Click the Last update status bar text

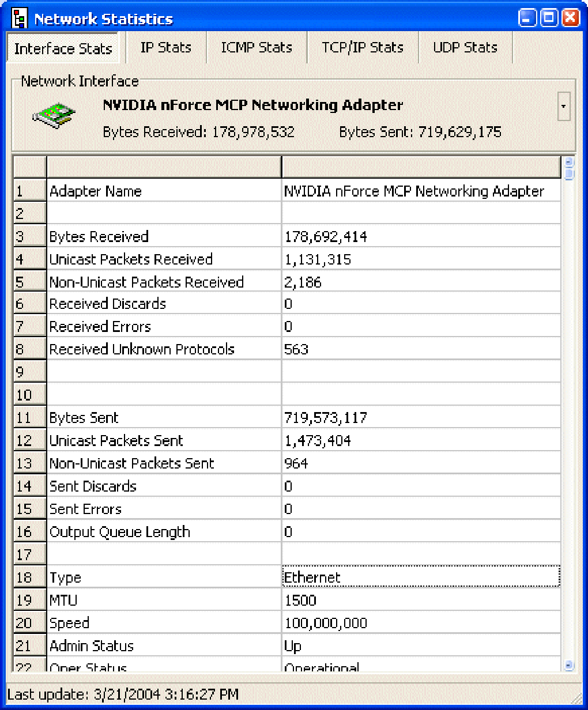point(124,694)
